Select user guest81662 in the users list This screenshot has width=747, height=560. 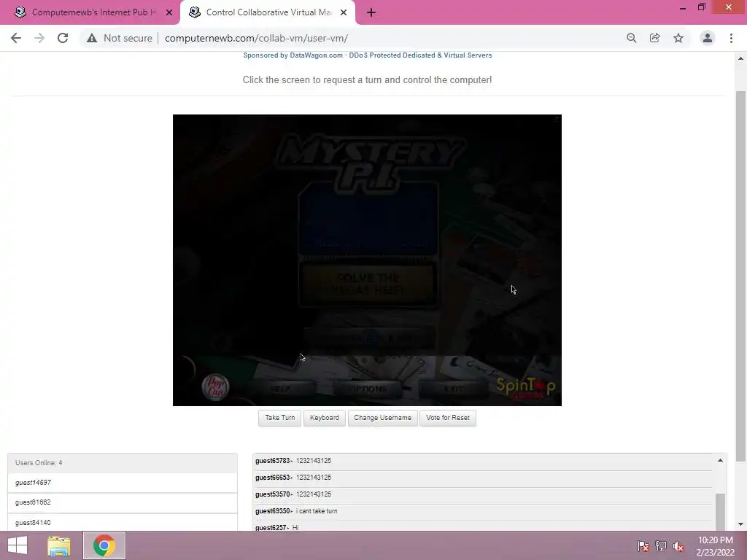pyautogui.click(x=123, y=503)
